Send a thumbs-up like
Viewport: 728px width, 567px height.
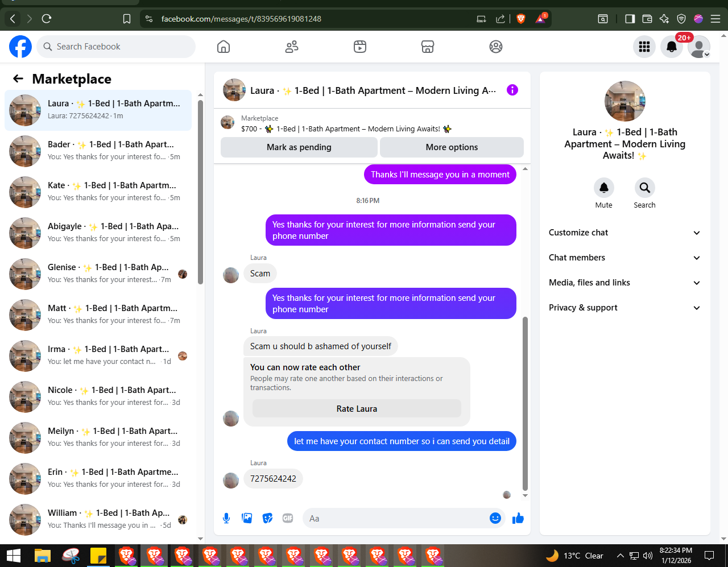tap(518, 518)
